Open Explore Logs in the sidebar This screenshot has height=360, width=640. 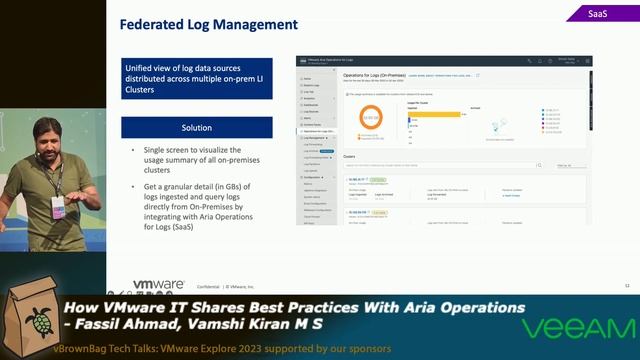click(311, 85)
